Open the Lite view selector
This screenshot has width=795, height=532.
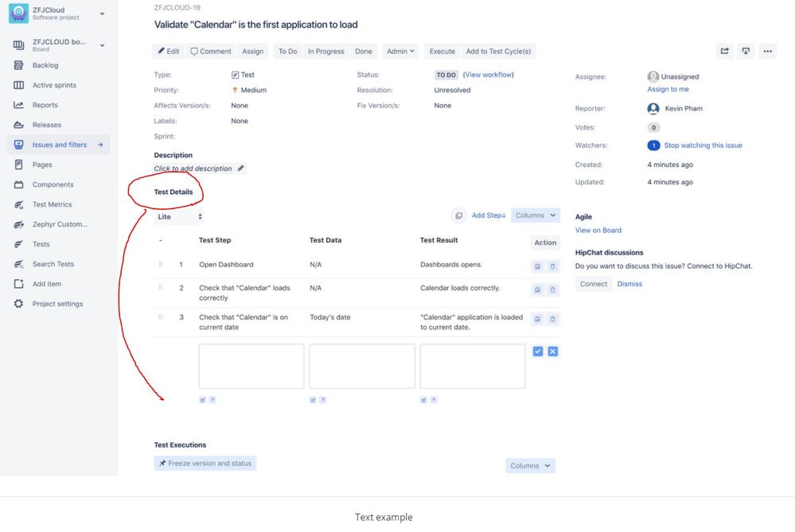click(179, 216)
